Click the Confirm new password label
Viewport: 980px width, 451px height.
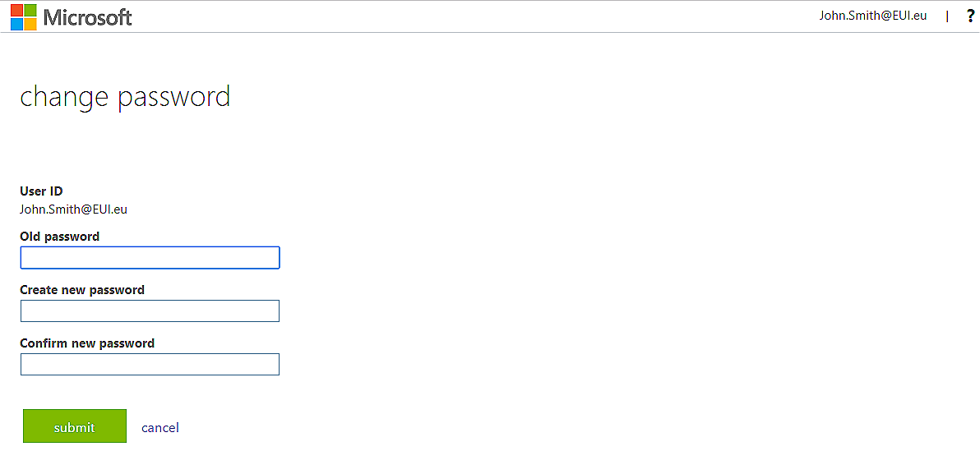87,343
